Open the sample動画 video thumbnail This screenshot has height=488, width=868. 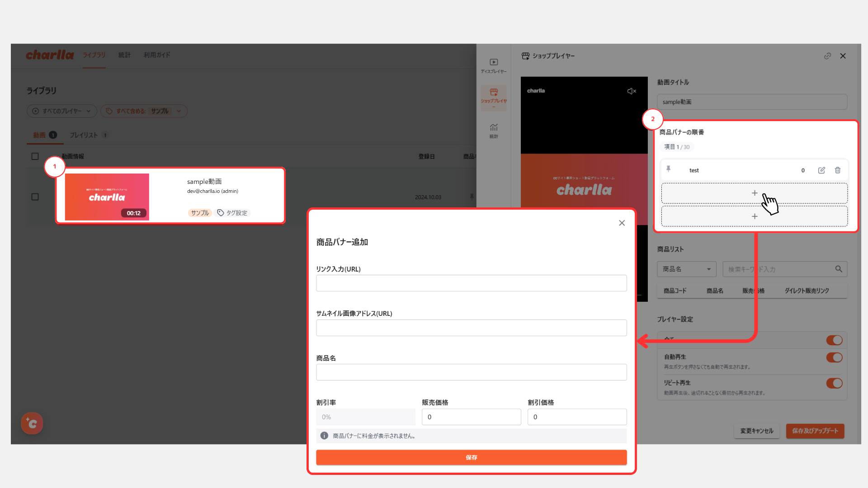[107, 197]
